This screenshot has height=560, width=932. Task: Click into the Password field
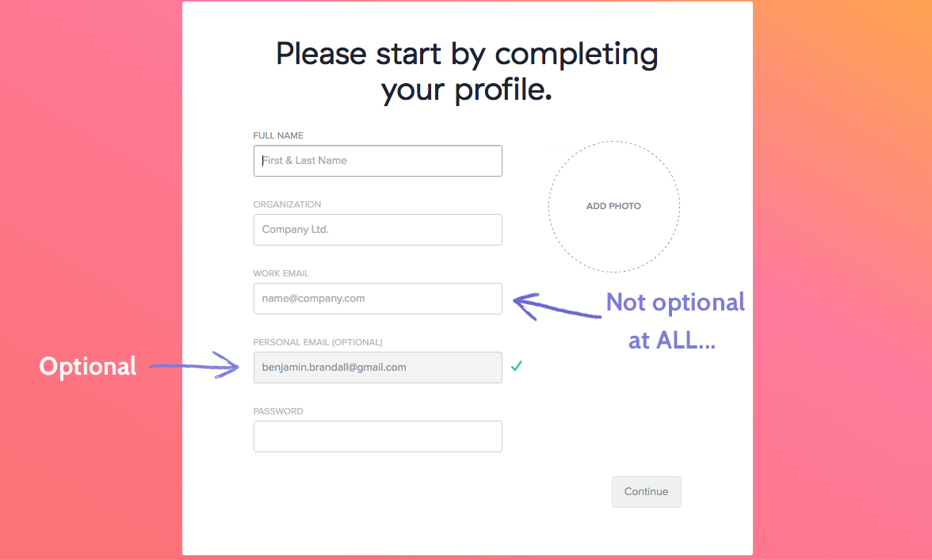point(378,436)
